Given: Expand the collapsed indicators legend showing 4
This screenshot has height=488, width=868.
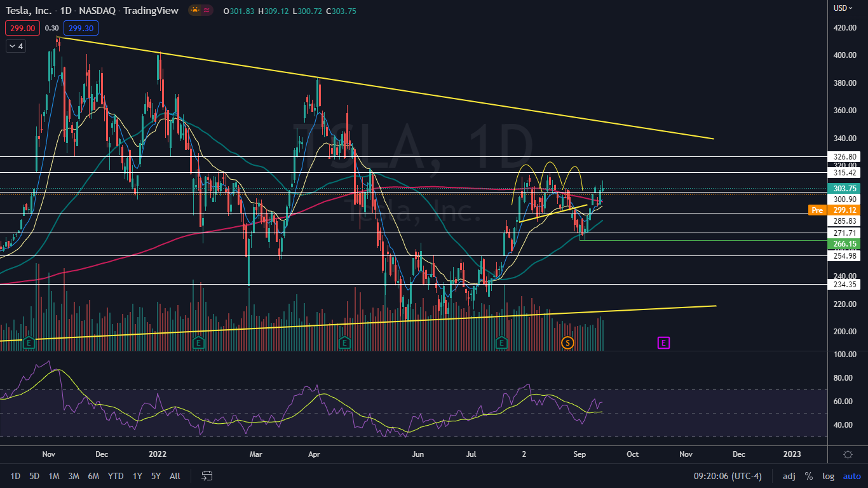Looking at the screenshot, I should click(x=16, y=46).
